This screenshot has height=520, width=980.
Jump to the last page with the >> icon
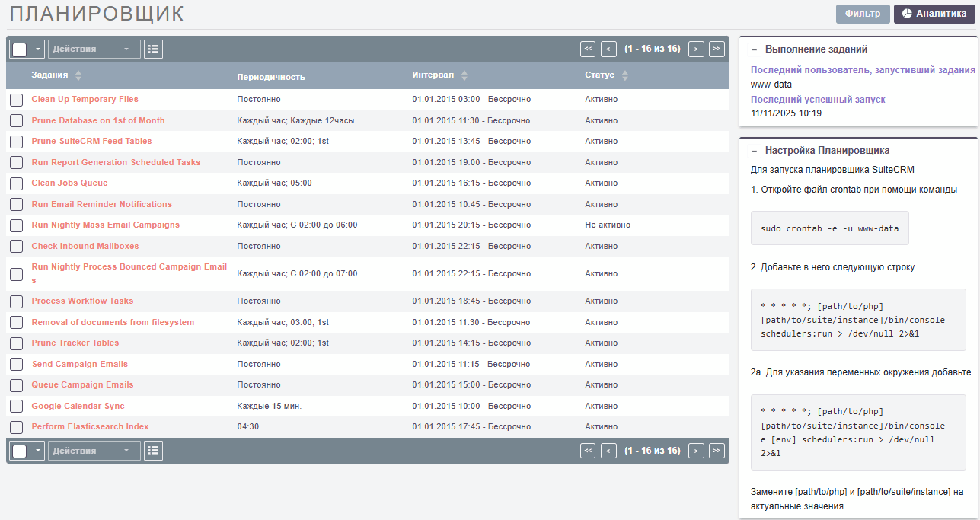tap(717, 49)
